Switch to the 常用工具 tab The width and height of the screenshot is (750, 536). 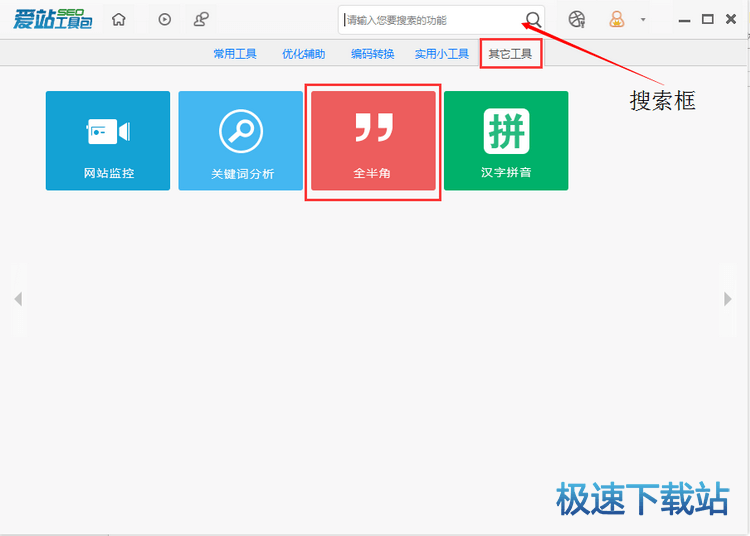pos(235,54)
